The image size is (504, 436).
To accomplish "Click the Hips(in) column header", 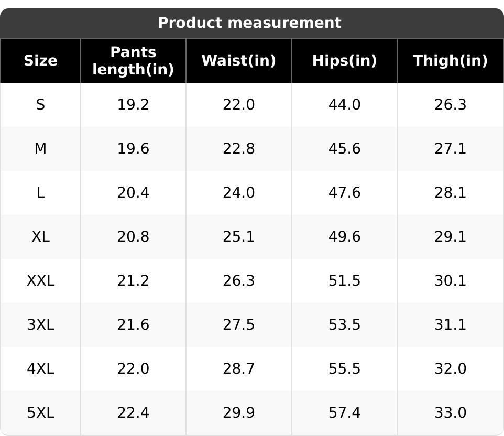I will tap(344, 61).
